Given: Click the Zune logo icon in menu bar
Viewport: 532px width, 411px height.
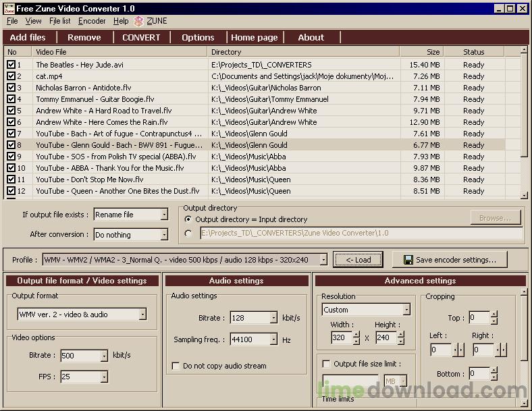Looking at the screenshot, I should (138, 22).
